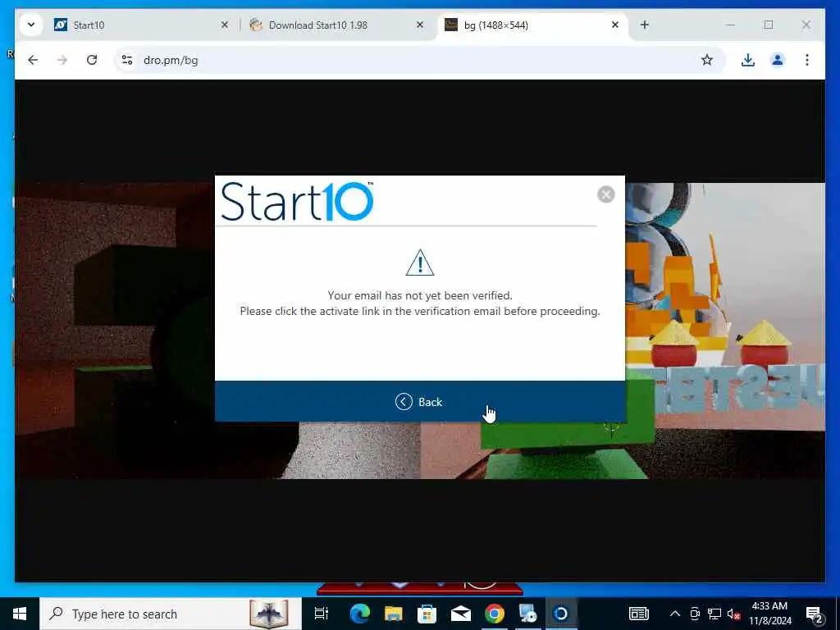
Task: Click the Start10 app taskbar icon
Action: (561, 614)
